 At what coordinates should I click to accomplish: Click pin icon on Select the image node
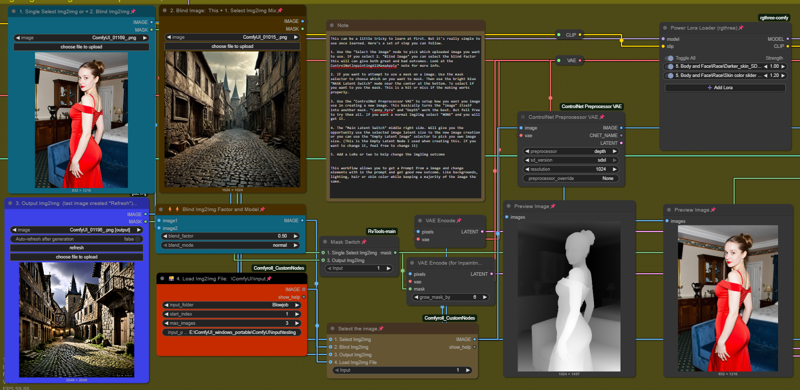381,328
